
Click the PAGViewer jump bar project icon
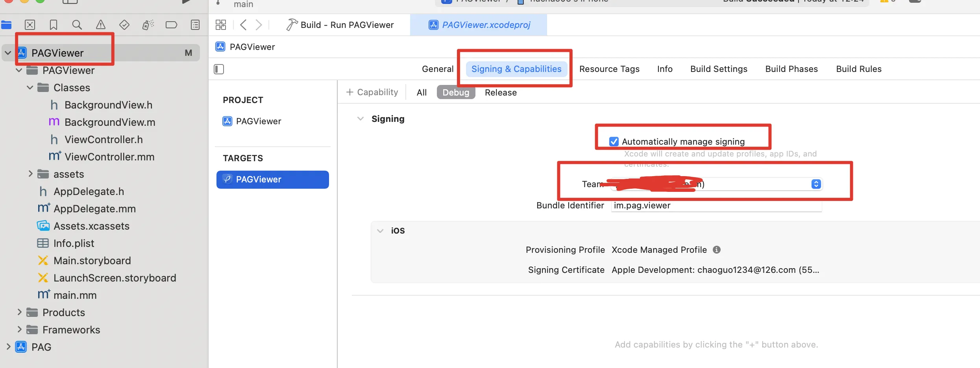coord(220,47)
